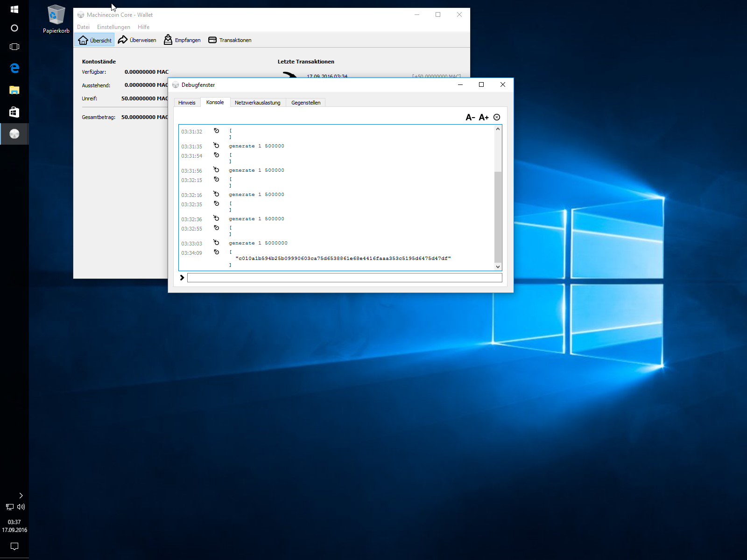Open Cortana search circle
This screenshot has width=747, height=560.
point(14,28)
